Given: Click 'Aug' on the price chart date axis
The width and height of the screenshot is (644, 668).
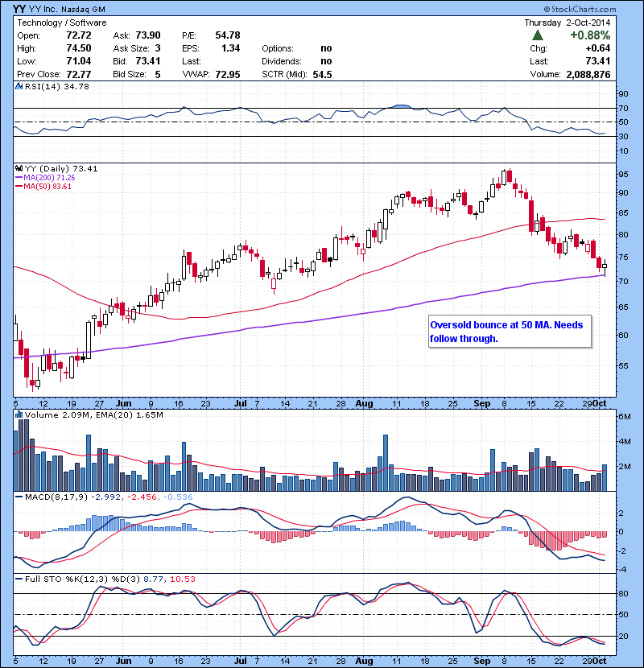Looking at the screenshot, I should point(364,403).
